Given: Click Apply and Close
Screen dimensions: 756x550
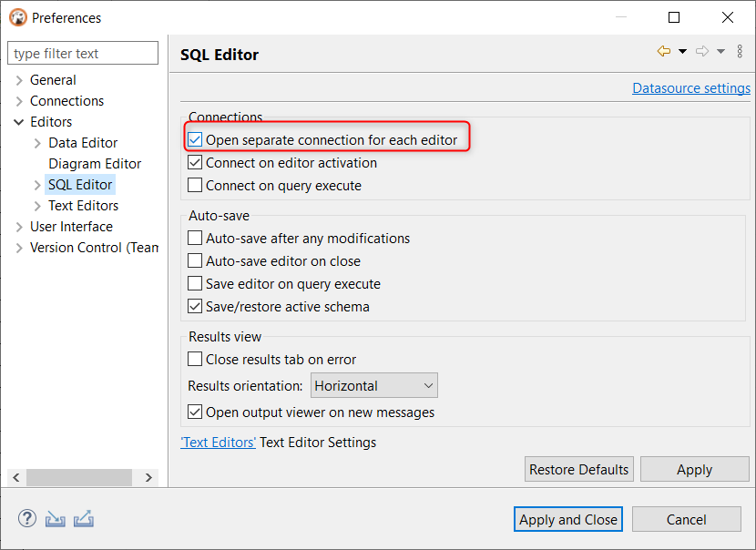Looking at the screenshot, I should (x=568, y=519).
